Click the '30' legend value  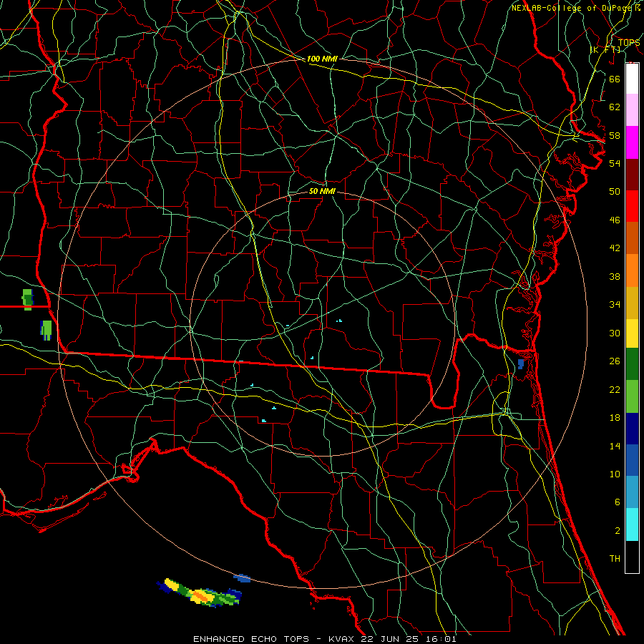pos(615,333)
